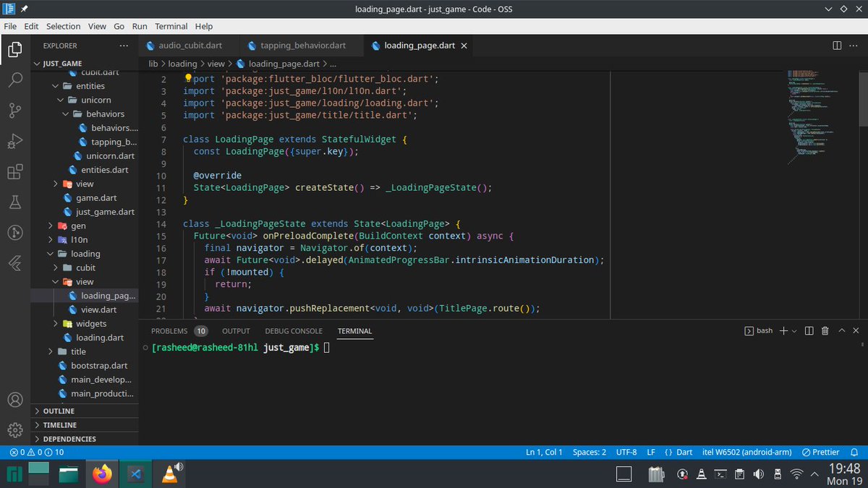Screen dimensions: 868x488
Task: Open the Terminal menu in the menu bar
Action: point(171,26)
